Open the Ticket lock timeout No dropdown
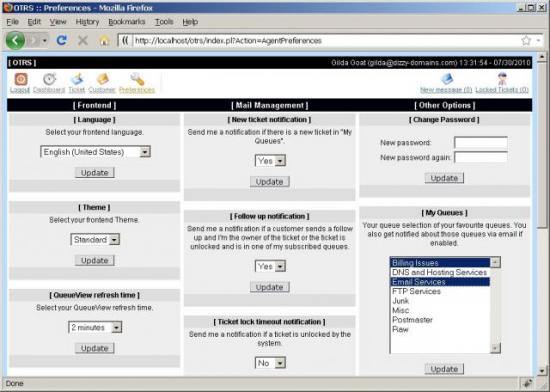Viewport: 550px width, 392px height. tap(270, 363)
